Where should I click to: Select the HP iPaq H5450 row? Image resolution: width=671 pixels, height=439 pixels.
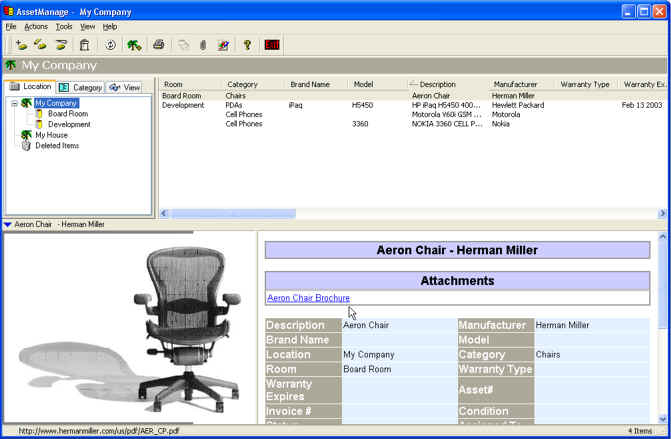point(413,105)
